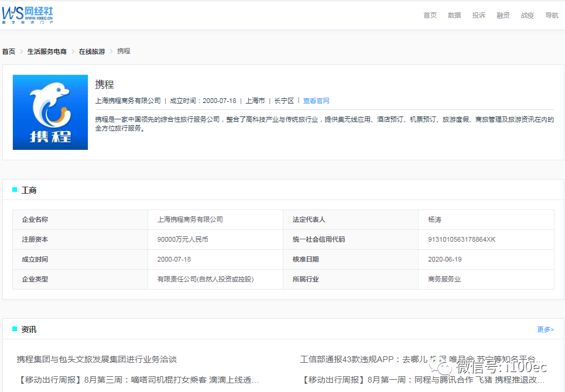Image resolution: width=565 pixels, height=392 pixels.
Task: Open article 携程集团与包头文旅发展集团进行业务洽谈
Action: click(97, 359)
